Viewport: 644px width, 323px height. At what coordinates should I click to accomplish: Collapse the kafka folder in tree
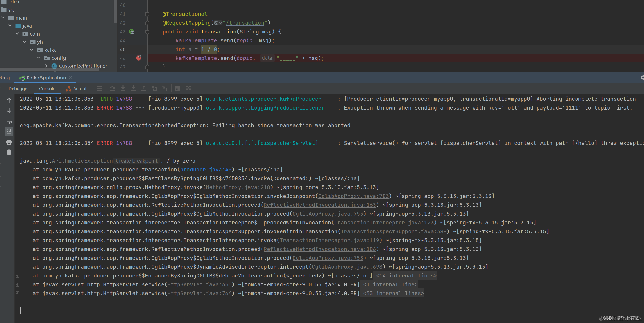tap(32, 50)
